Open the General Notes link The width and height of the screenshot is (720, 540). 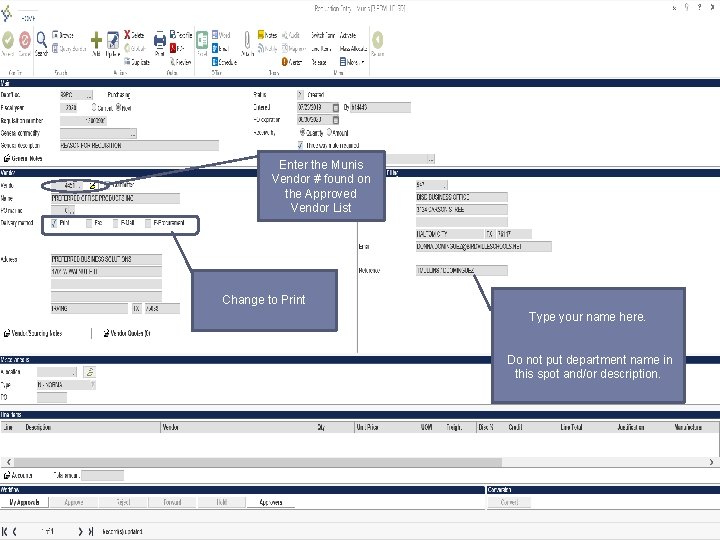coord(23,158)
